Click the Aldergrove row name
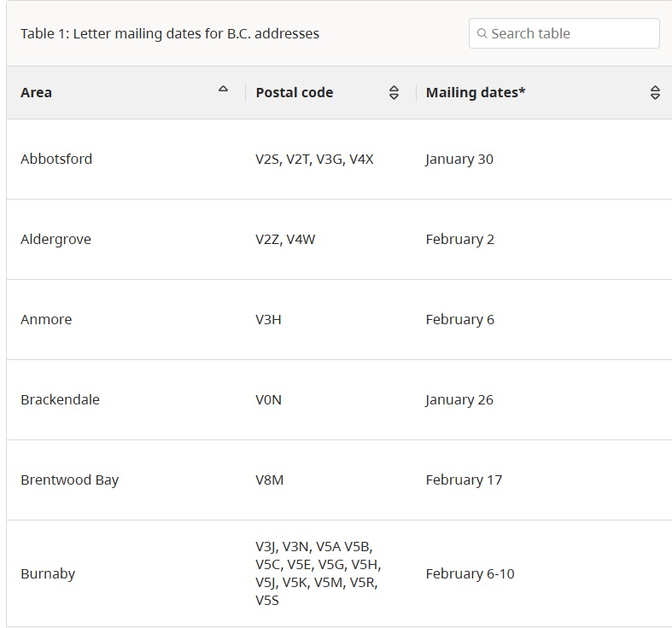The height and width of the screenshot is (628, 672). 56,239
